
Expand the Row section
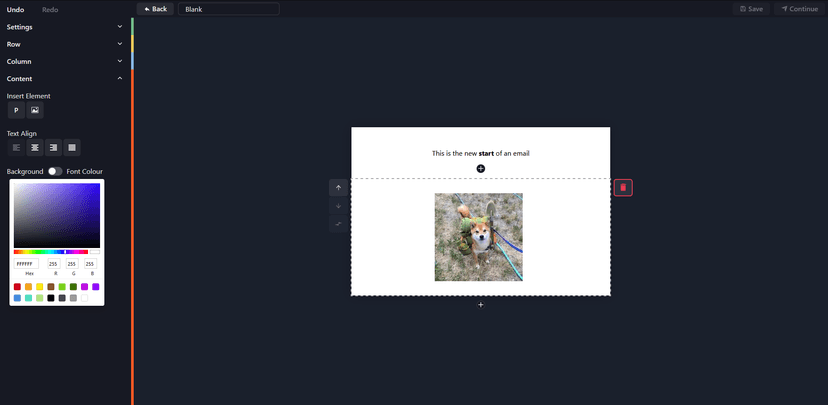point(65,44)
